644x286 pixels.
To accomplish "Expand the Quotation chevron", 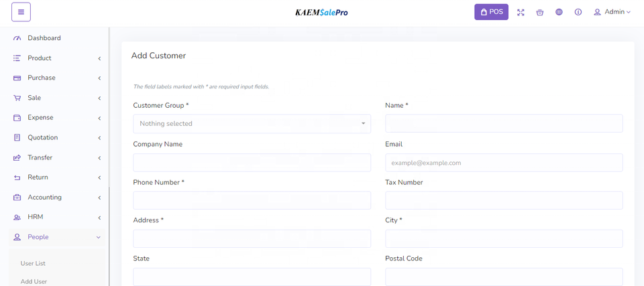I will tap(99, 138).
